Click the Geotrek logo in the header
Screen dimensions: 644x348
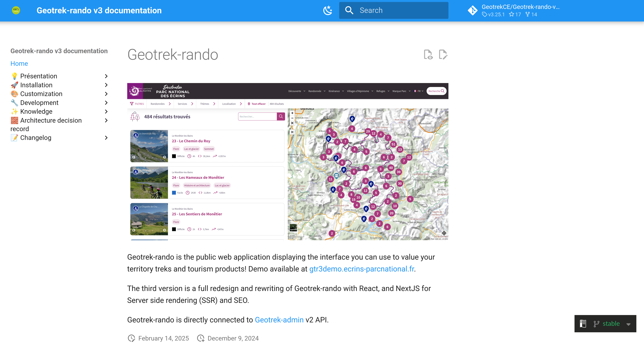(x=16, y=10)
